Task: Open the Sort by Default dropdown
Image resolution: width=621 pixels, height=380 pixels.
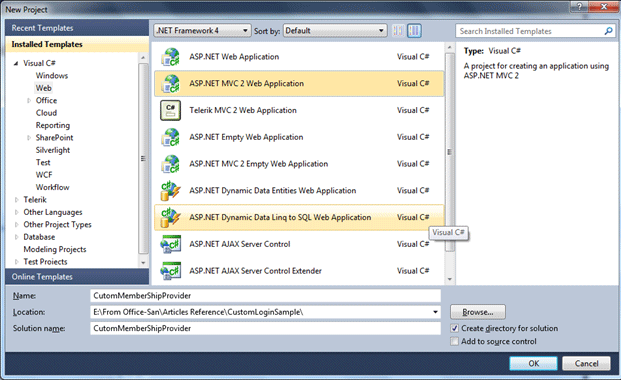Action: click(335, 31)
